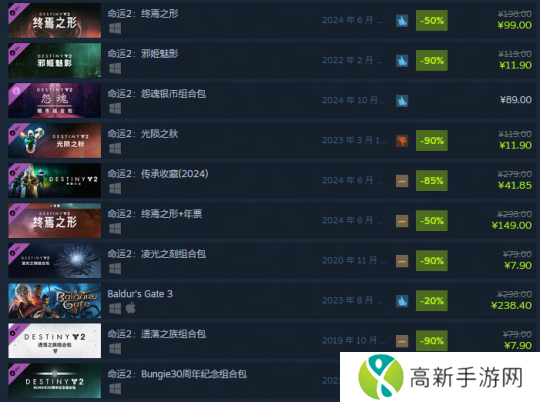Open 命运2：终焉之形+年票 title
The height and width of the screenshot is (402, 540).
(155, 214)
